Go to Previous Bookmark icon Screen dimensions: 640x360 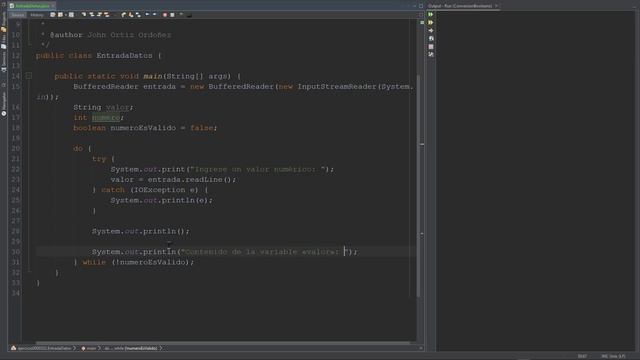[123, 15]
